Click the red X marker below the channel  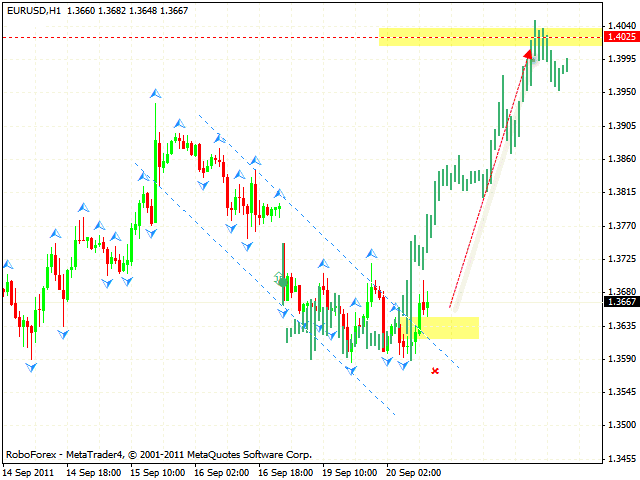coord(435,371)
